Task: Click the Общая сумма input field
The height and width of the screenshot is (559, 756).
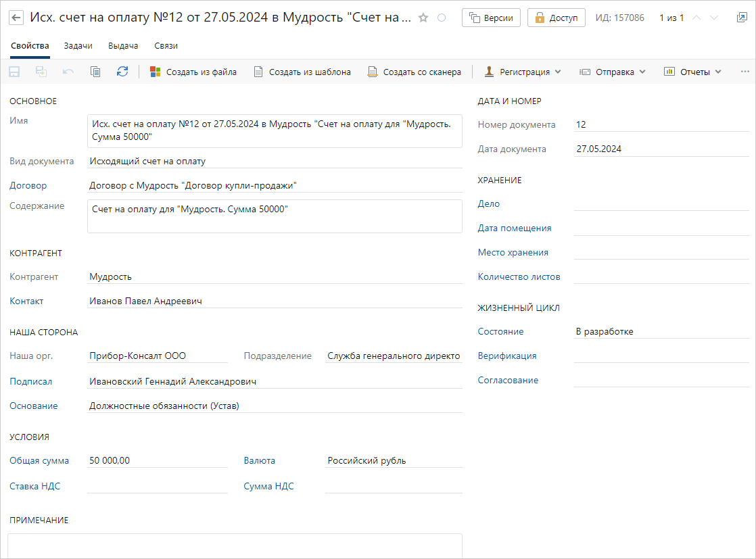Action: [158, 460]
